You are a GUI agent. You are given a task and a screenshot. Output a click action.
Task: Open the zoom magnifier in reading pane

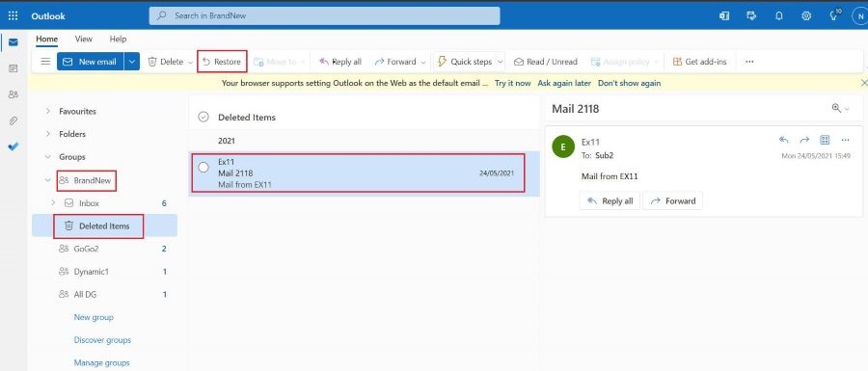(x=836, y=108)
